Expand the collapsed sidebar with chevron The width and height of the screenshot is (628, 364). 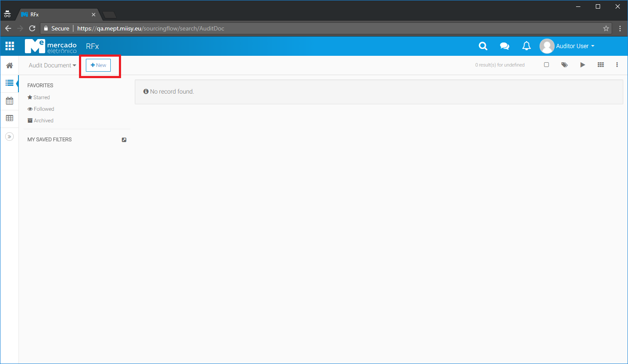coord(9,136)
